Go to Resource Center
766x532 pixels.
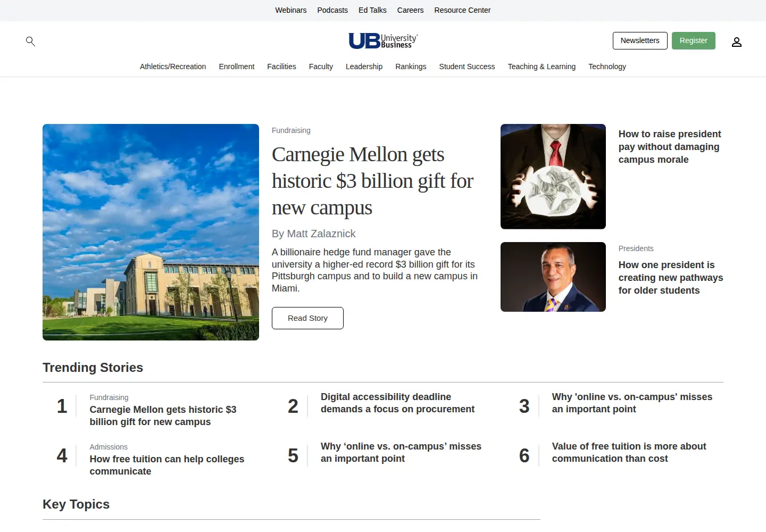(462, 10)
